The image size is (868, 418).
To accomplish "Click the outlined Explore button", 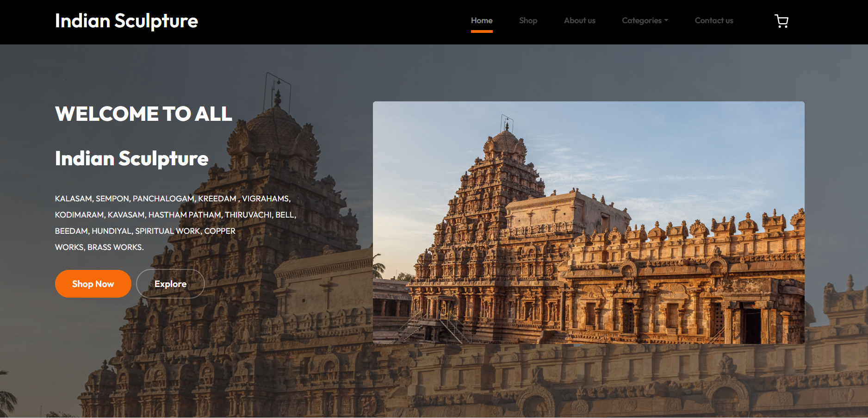I will [170, 284].
